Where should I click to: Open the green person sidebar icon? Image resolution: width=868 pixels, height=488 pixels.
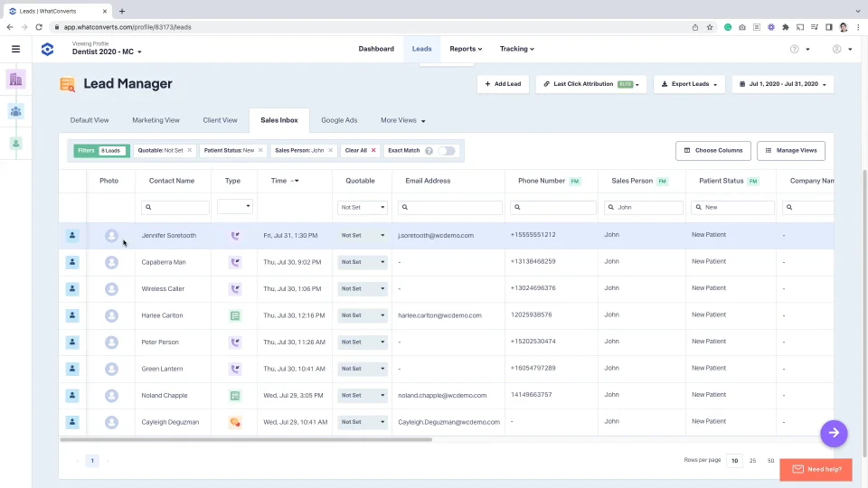(x=16, y=144)
